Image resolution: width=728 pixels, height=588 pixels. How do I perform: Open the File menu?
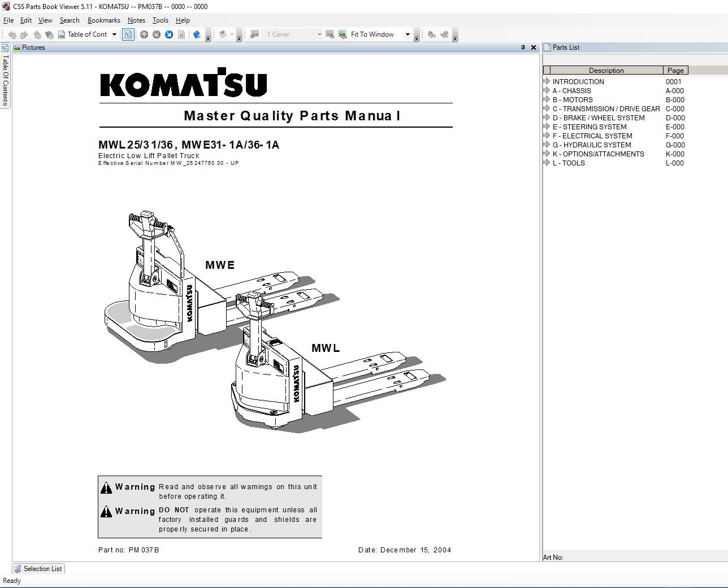[x=8, y=20]
